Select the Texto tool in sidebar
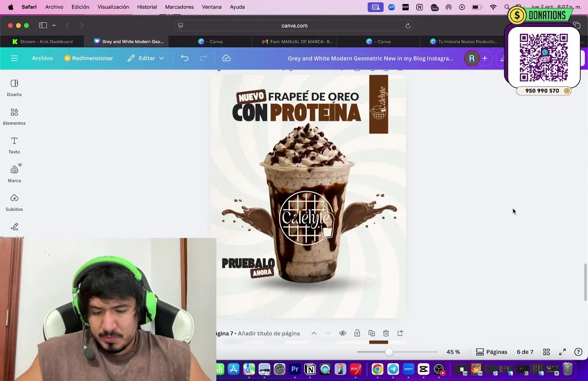The image size is (588, 381). pos(14,146)
